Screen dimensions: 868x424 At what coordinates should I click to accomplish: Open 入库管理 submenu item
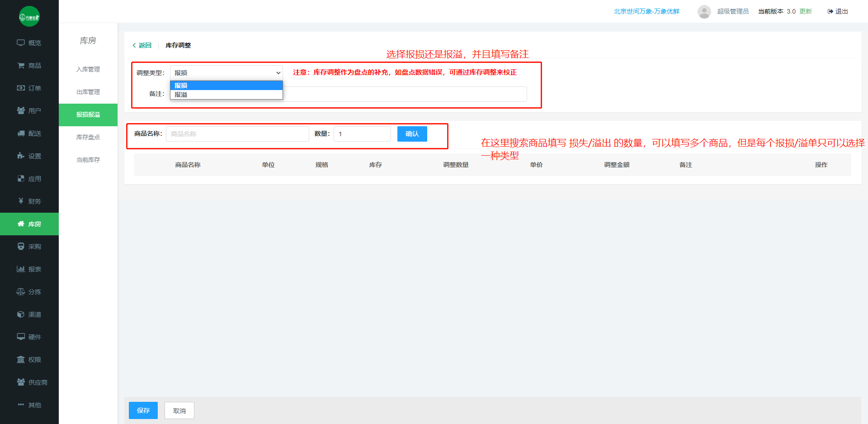88,69
